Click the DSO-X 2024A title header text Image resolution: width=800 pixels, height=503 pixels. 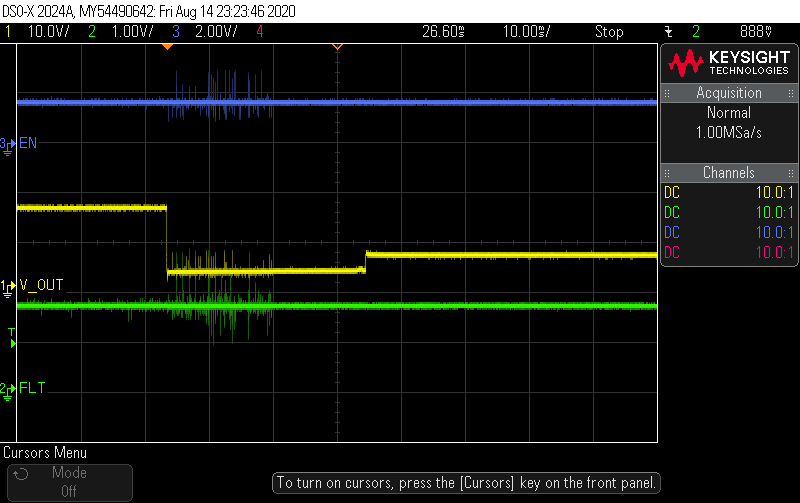(x=148, y=11)
